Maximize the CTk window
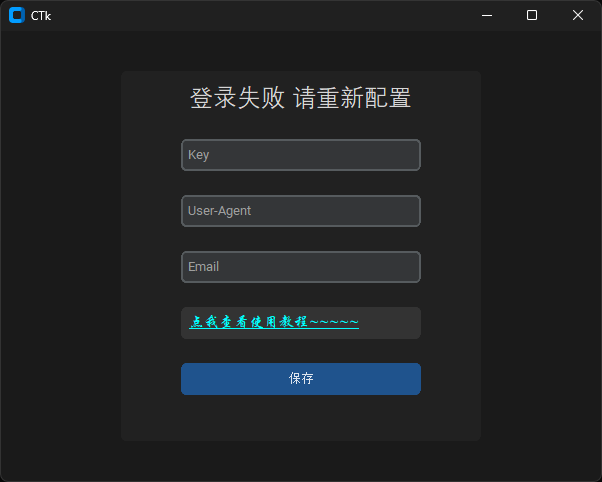The width and height of the screenshot is (602, 482). click(x=532, y=15)
